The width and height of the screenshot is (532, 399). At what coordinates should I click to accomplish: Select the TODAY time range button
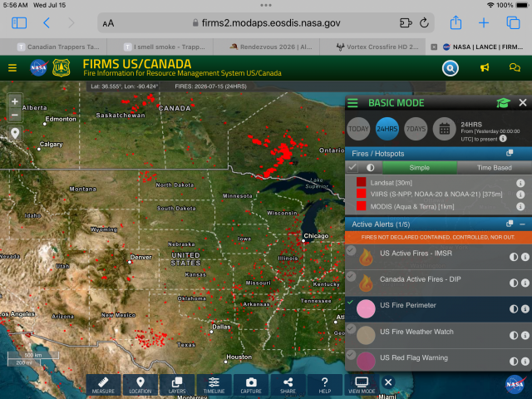tap(358, 129)
